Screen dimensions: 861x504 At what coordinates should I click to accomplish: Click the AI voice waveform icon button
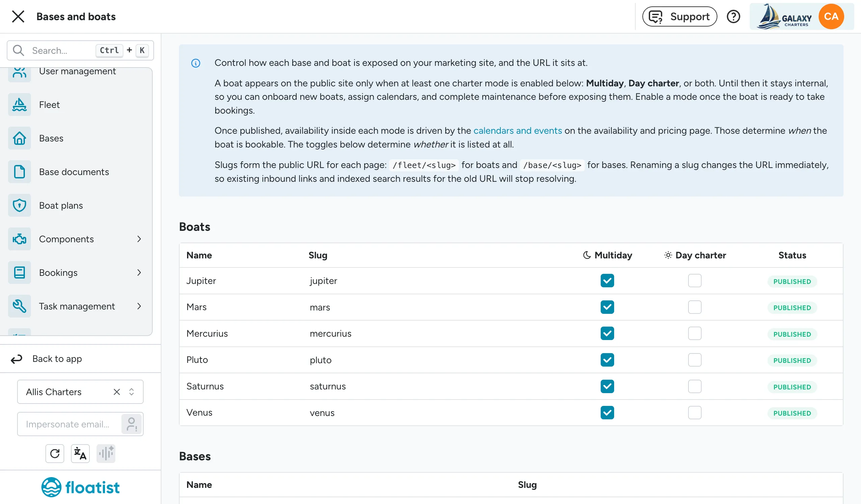106,454
